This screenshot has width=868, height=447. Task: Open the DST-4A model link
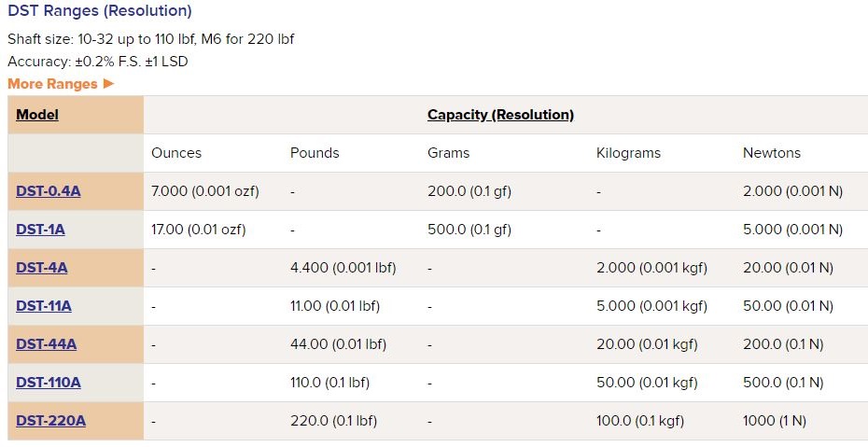[x=41, y=268]
